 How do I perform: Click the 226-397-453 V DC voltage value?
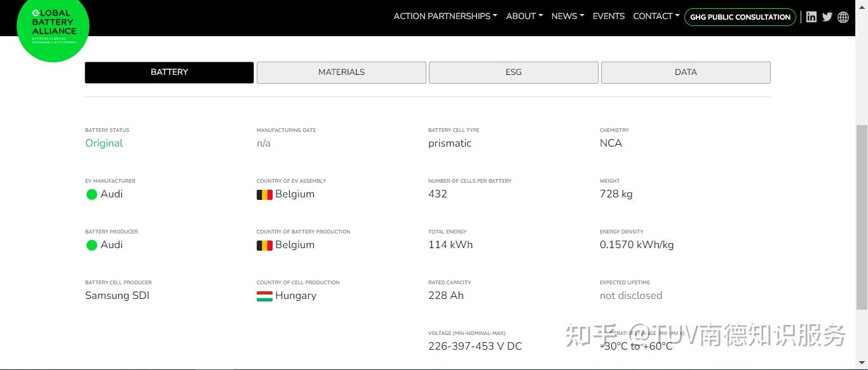pyautogui.click(x=475, y=347)
